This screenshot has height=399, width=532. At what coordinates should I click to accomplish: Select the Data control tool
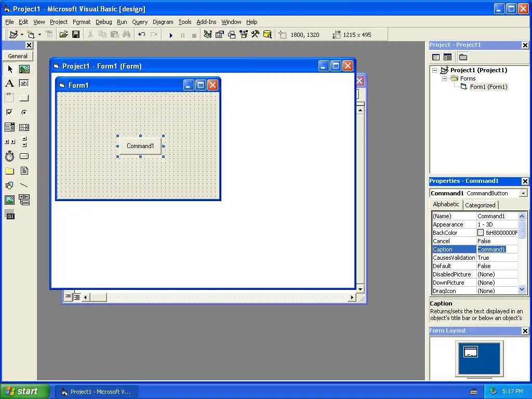(24, 200)
